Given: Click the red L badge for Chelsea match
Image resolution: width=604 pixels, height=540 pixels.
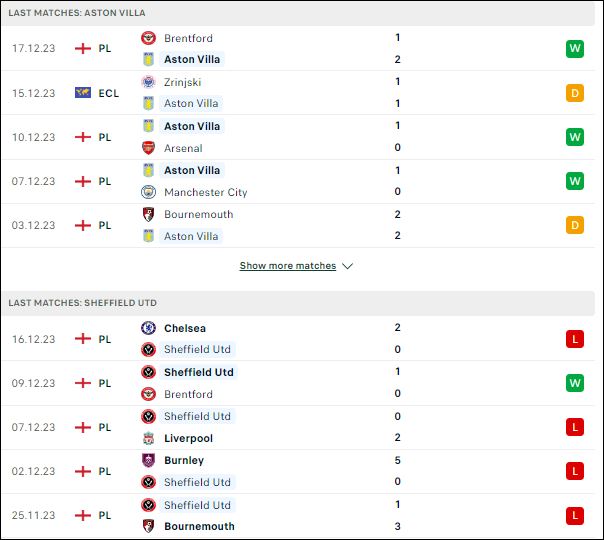Looking at the screenshot, I should (x=575, y=339).
